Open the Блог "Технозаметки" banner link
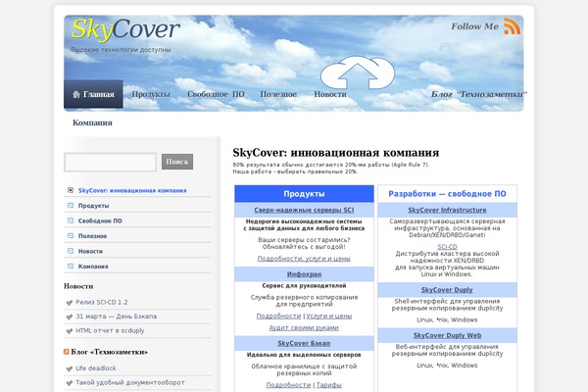This screenshot has width=588, height=392. tap(479, 94)
